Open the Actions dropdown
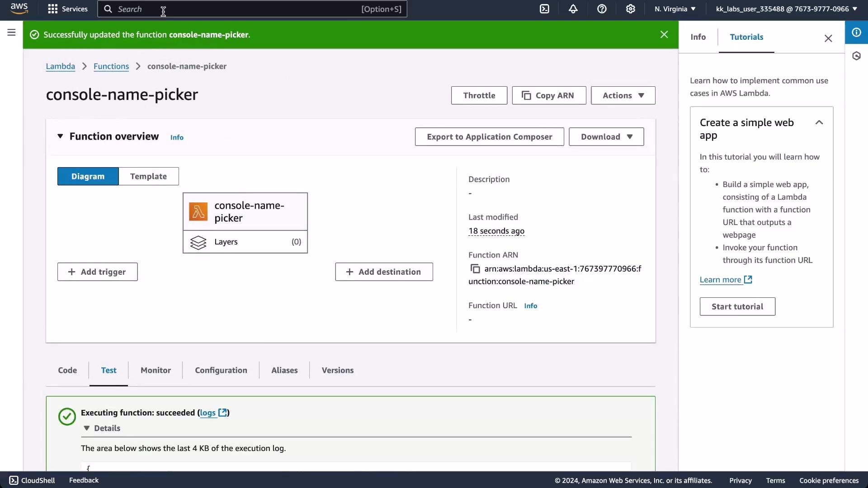 623,95
